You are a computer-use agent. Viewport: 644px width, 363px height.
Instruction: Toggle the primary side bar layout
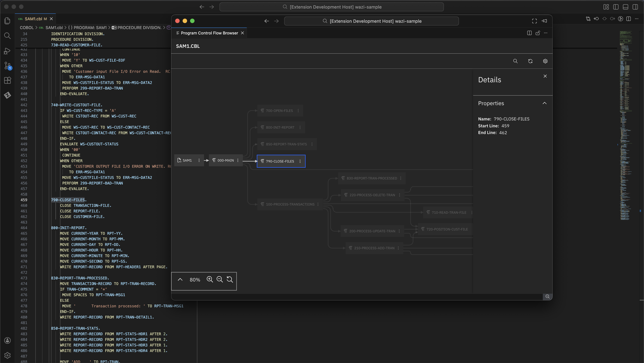pos(616,7)
